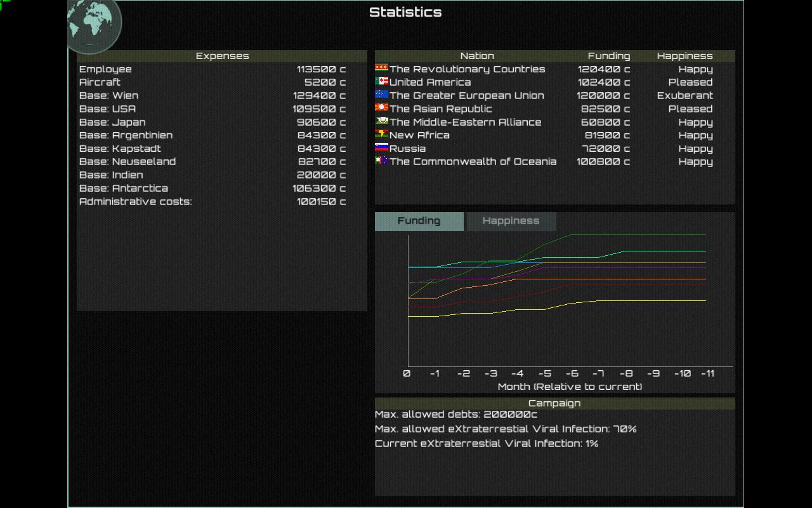Select the Russia nation name

[x=407, y=149]
